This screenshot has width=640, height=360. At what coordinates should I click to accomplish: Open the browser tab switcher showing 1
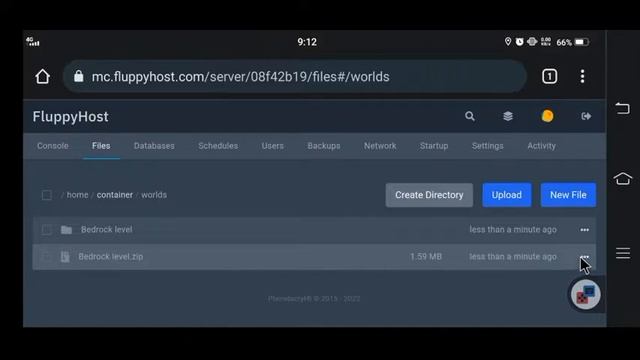tap(549, 76)
